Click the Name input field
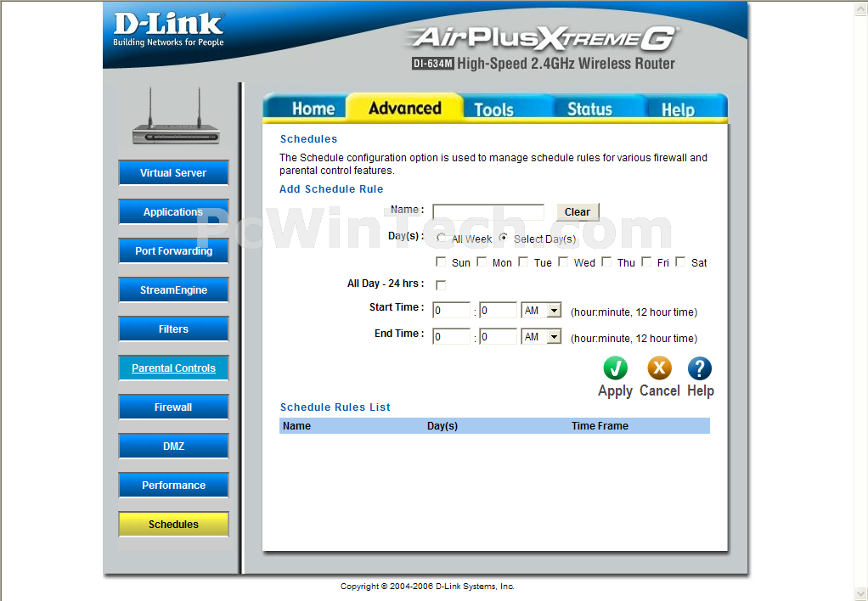The image size is (868, 601). pyautogui.click(x=488, y=212)
